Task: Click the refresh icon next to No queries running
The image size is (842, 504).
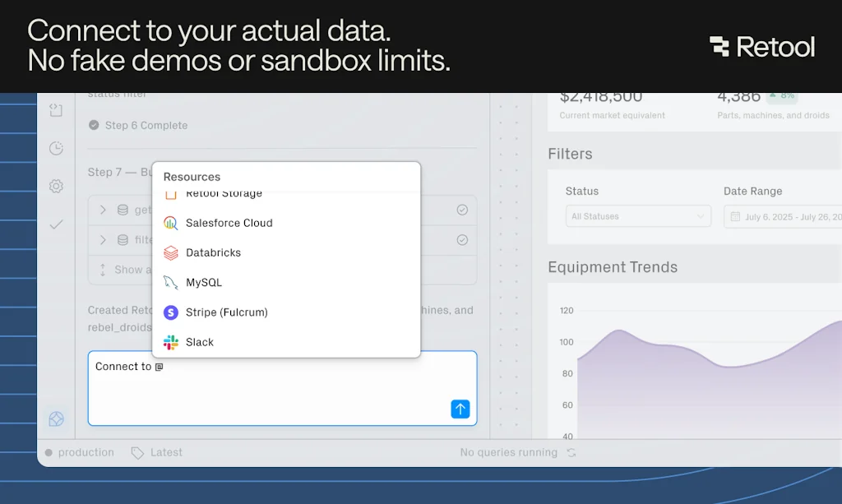Action: (572, 452)
